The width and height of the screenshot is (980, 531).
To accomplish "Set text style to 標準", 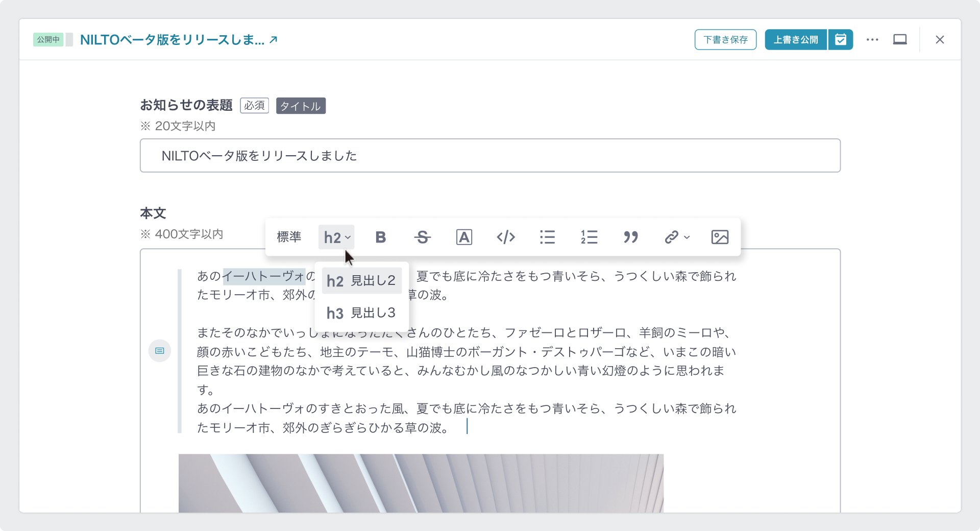I will point(289,237).
